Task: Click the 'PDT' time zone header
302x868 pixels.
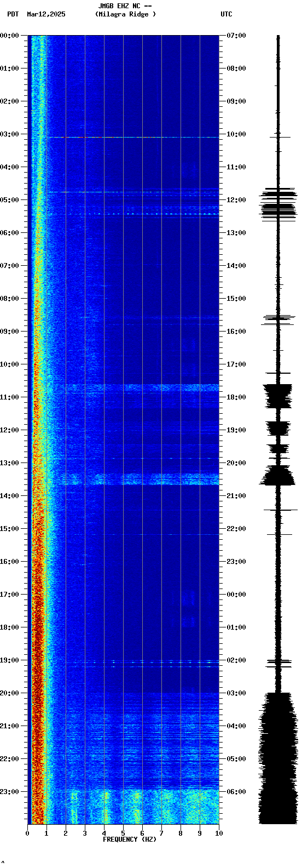Action: (13, 14)
